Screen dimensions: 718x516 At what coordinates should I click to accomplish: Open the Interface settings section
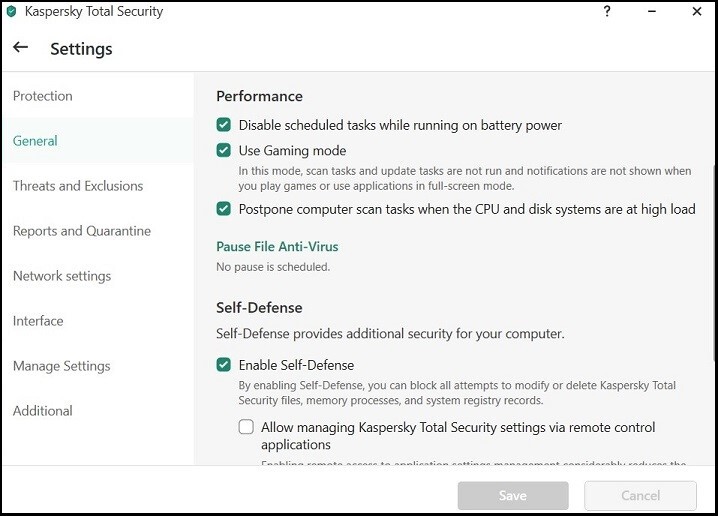coord(38,321)
